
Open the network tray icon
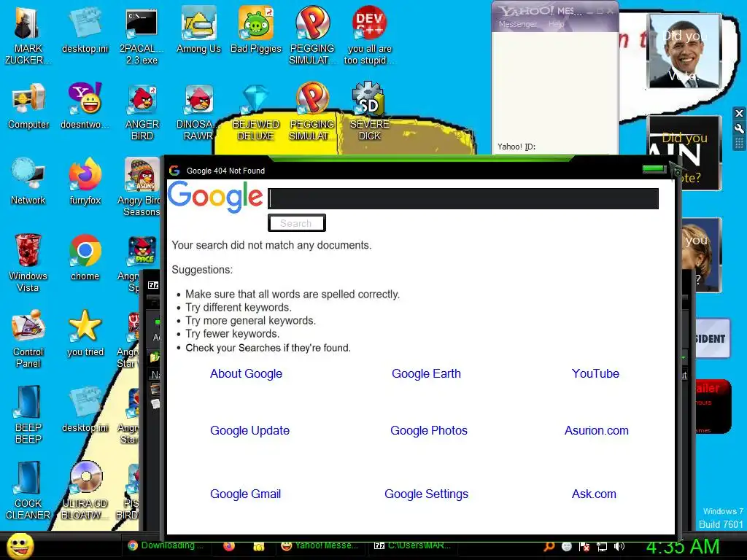(602, 547)
